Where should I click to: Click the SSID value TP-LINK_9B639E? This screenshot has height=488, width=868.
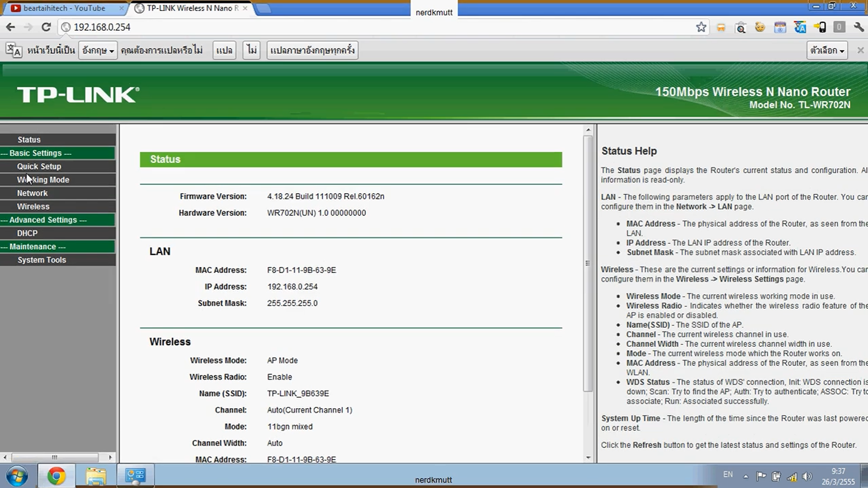click(298, 393)
